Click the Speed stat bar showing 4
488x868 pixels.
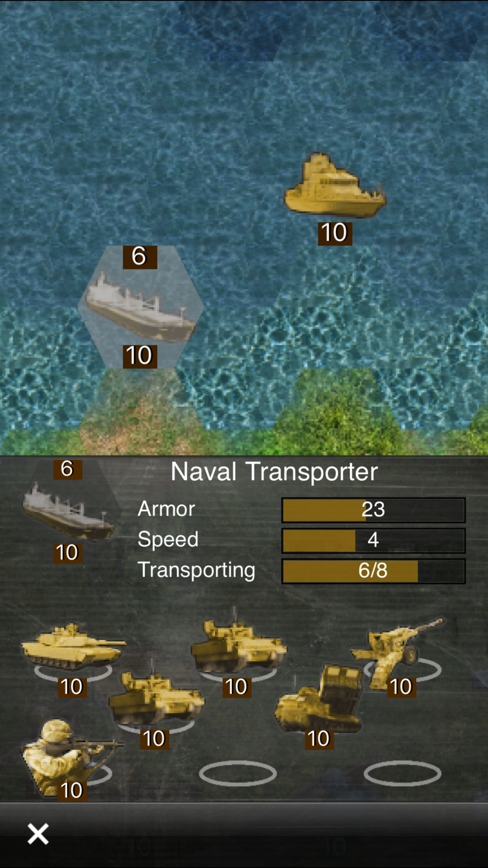pos(373,540)
